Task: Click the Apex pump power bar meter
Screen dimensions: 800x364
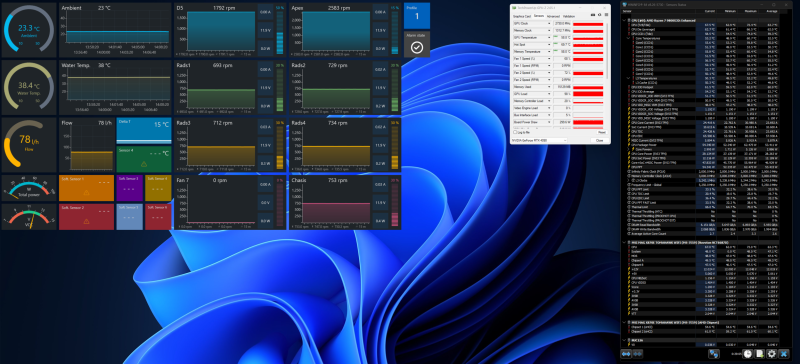Action: pyautogui.click(x=395, y=33)
